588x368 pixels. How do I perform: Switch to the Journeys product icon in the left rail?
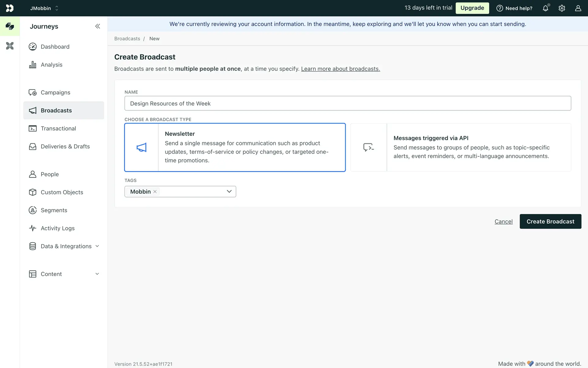click(10, 26)
